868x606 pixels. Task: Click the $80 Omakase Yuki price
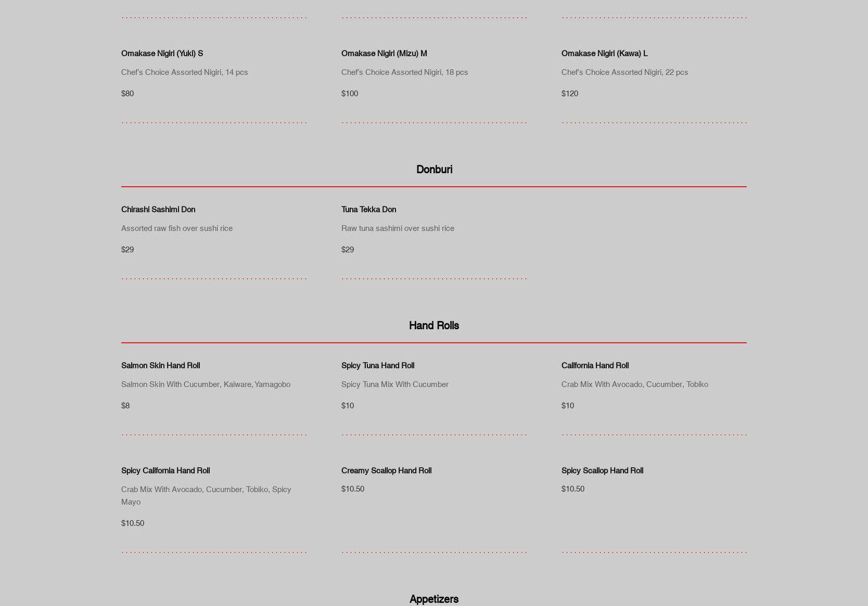127,94
